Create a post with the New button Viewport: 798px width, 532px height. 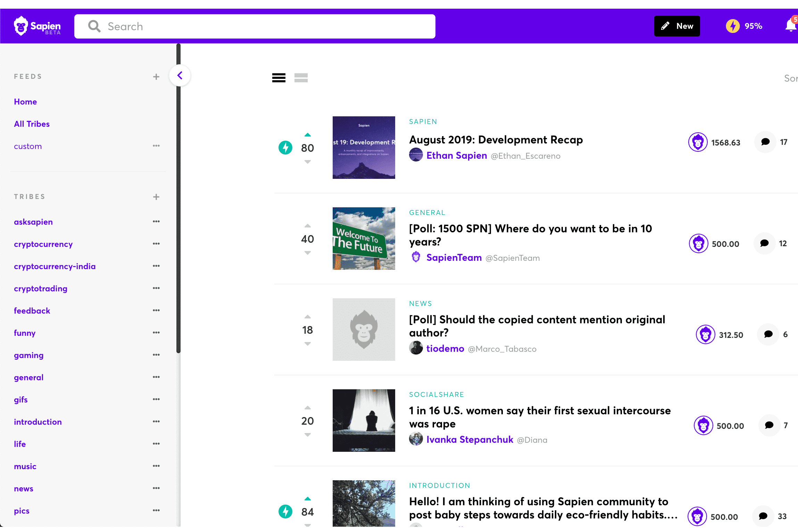tap(676, 26)
